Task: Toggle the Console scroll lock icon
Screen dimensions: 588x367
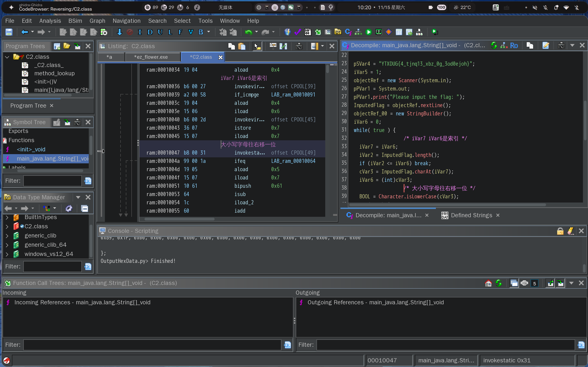Action: pos(560,231)
